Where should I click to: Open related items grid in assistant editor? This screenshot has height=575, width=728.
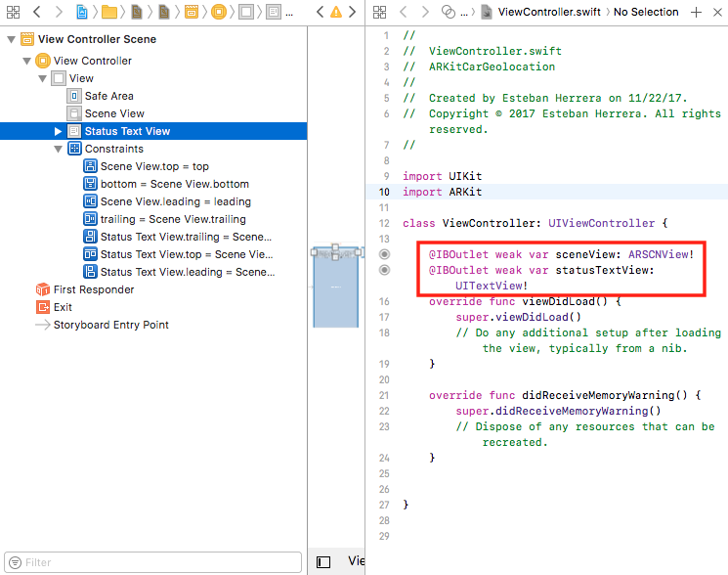click(379, 12)
